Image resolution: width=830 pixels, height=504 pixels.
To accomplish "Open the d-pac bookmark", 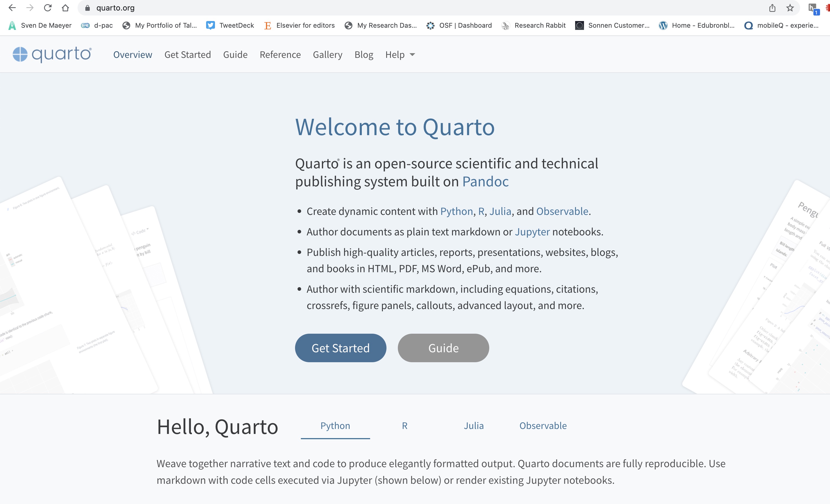I will pyautogui.click(x=97, y=25).
